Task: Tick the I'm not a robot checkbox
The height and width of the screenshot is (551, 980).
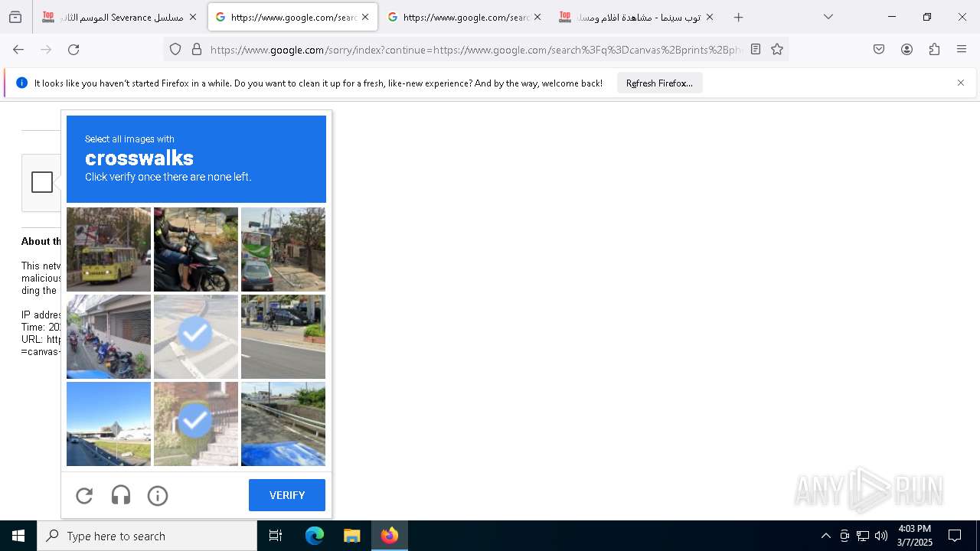Action: pyautogui.click(x=42, y=182)
